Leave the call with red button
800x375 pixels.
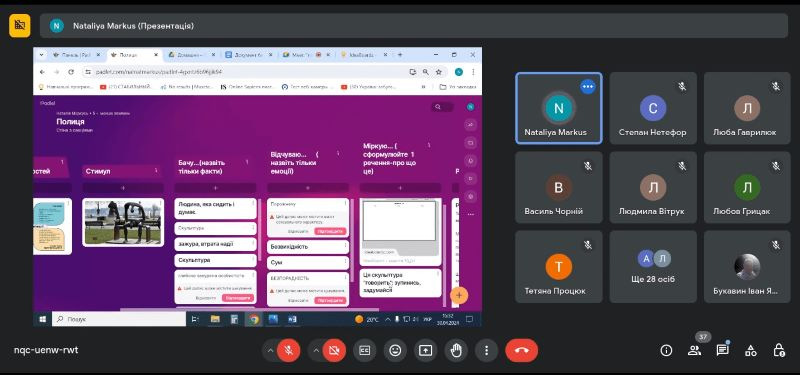click(521, 351)
